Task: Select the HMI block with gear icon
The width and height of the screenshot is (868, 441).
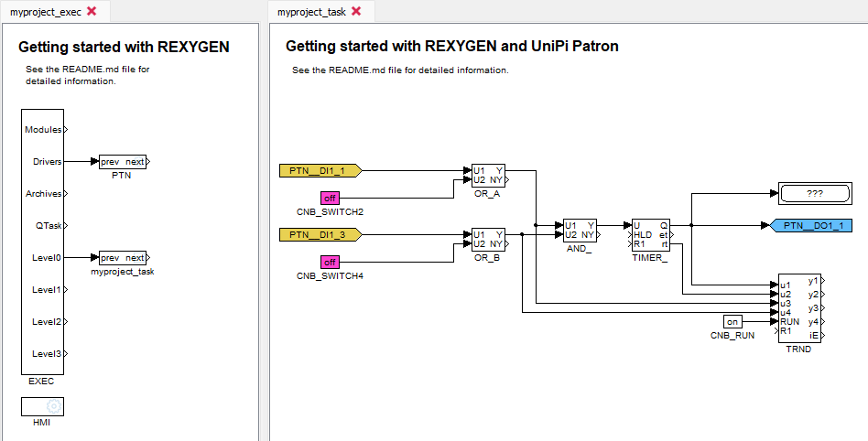Action: (42, 407)
